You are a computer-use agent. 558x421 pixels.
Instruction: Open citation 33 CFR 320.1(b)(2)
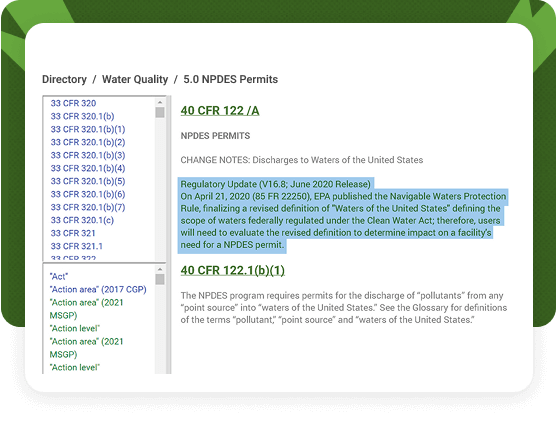click(88, 142)
